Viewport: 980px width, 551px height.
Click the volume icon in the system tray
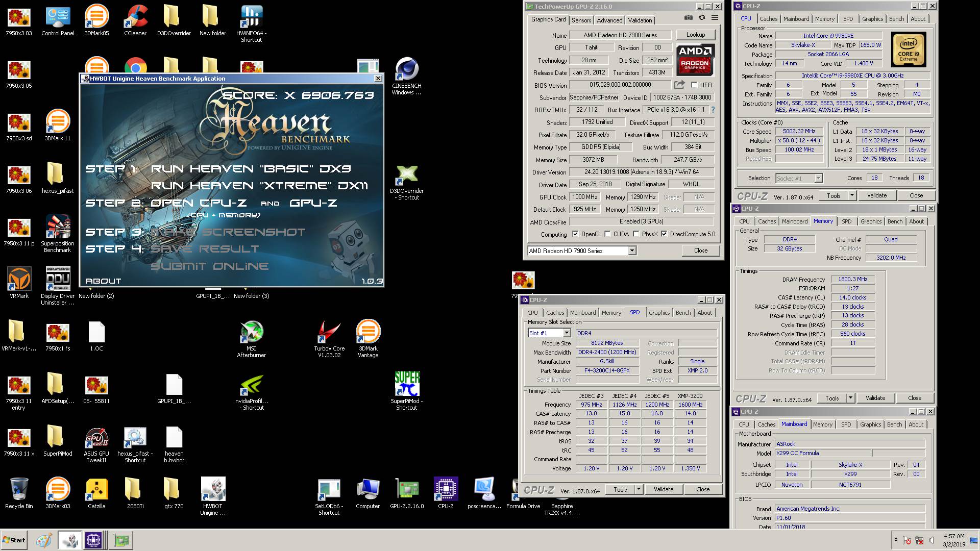(x=932, y=540)
